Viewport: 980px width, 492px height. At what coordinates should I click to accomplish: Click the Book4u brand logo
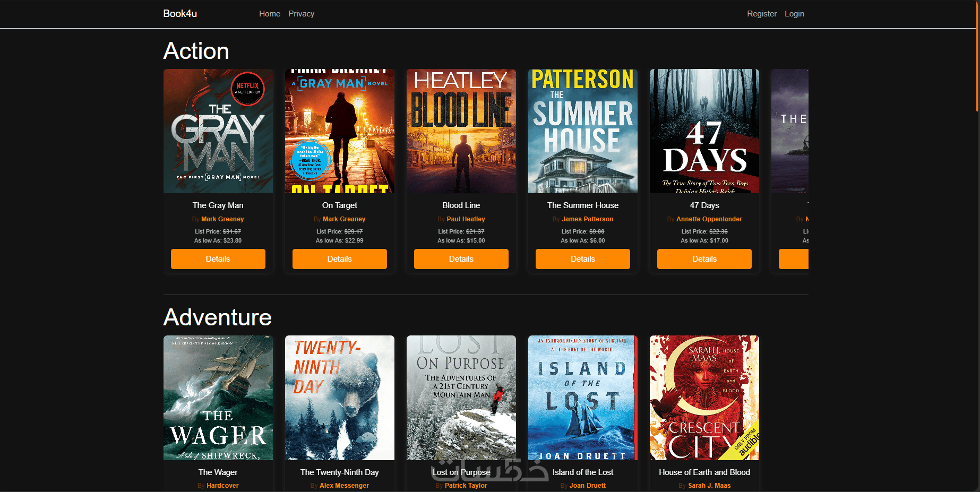point(180,14)
